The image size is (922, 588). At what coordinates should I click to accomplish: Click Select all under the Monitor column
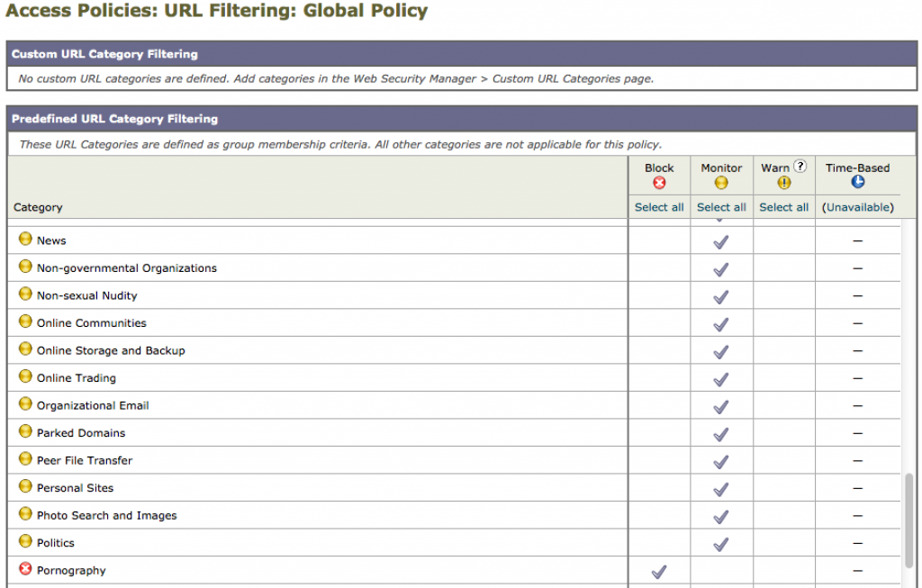coord(721,207)
